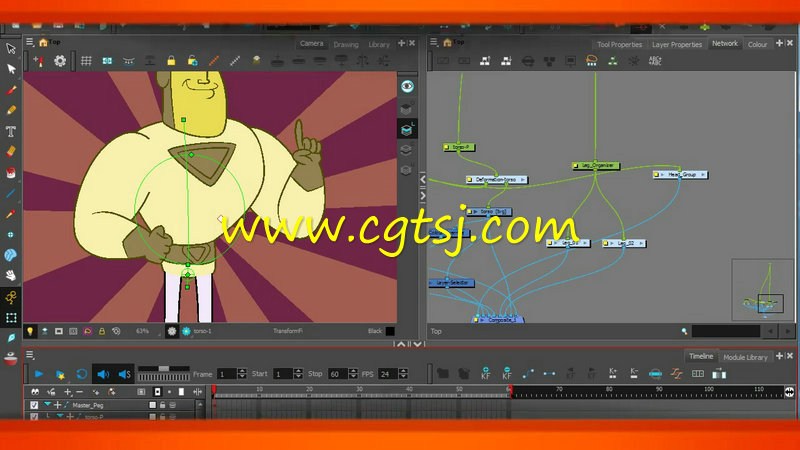Click the Network search magnifier icon
This screenshot has width=800, height=450.
point(684,332)
